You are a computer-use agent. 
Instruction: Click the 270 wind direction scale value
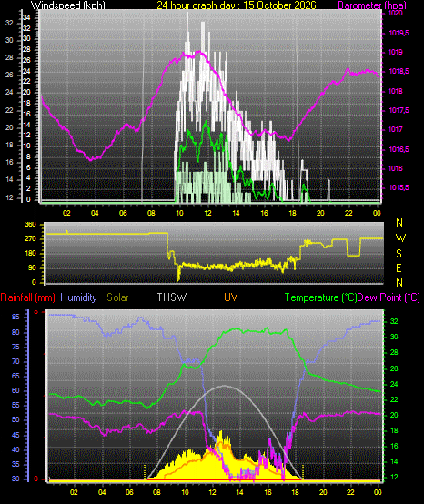(30, 239)
